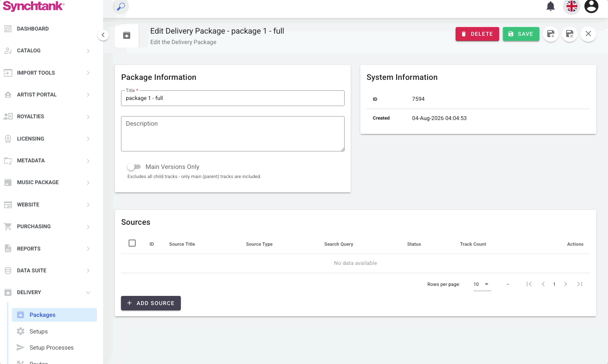This screenshot has width=608, height=364.
Task: Go to the Synchtank logo home
Action: pyautogui.click(x=34, y=6)
